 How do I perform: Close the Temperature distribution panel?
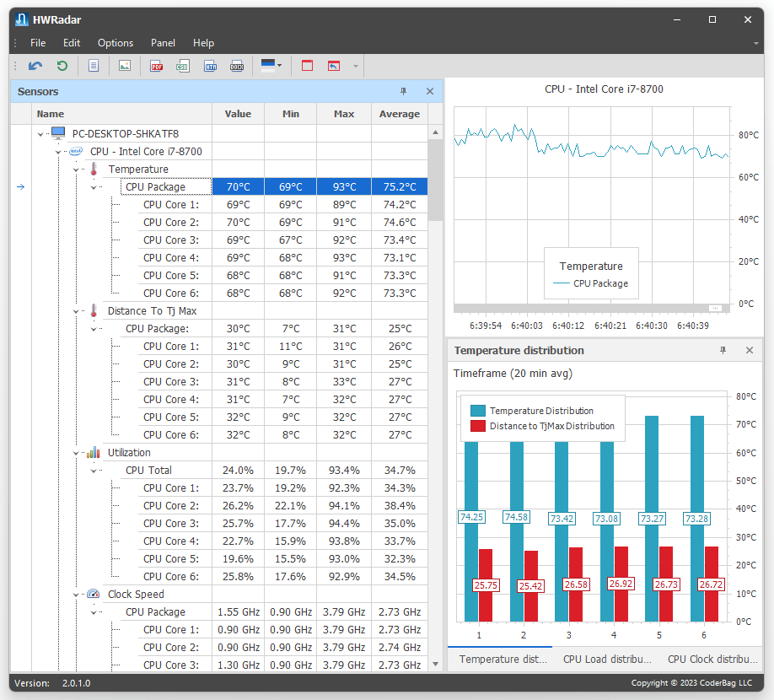(x=750, y=351)
